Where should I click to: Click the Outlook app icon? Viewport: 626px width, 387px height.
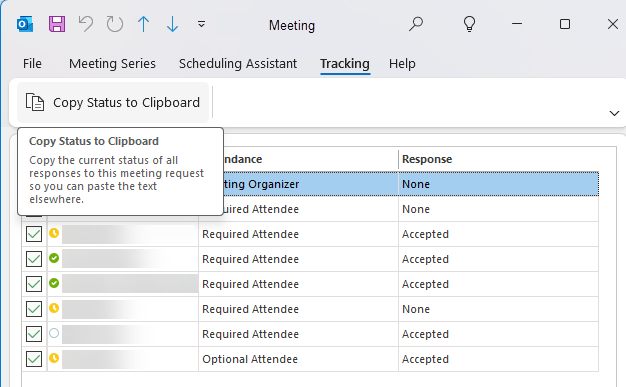[25, 24]
